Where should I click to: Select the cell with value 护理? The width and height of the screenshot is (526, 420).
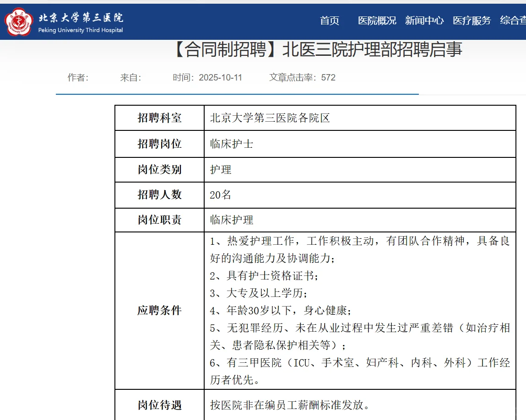[360, 170]
